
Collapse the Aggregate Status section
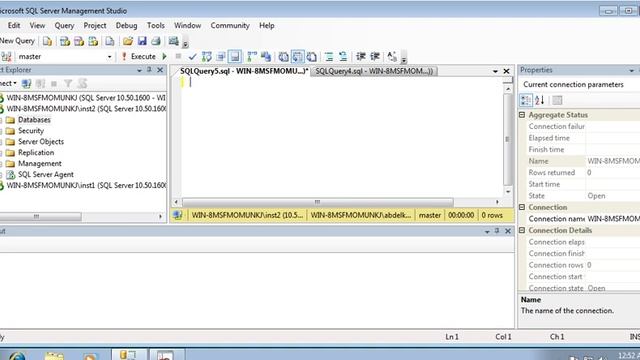(x=522, y=115)
